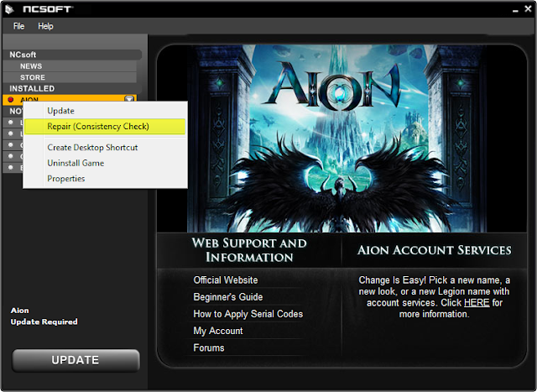Open Properties from context menu
Screen dimensions: 537x392
pyautogui.click(x=105, y=179)
